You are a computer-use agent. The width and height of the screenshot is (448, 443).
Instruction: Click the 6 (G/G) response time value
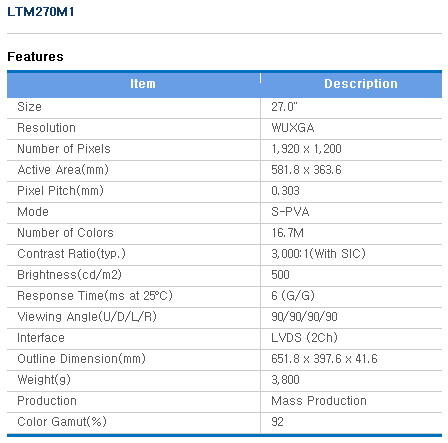tap(293, 296)
